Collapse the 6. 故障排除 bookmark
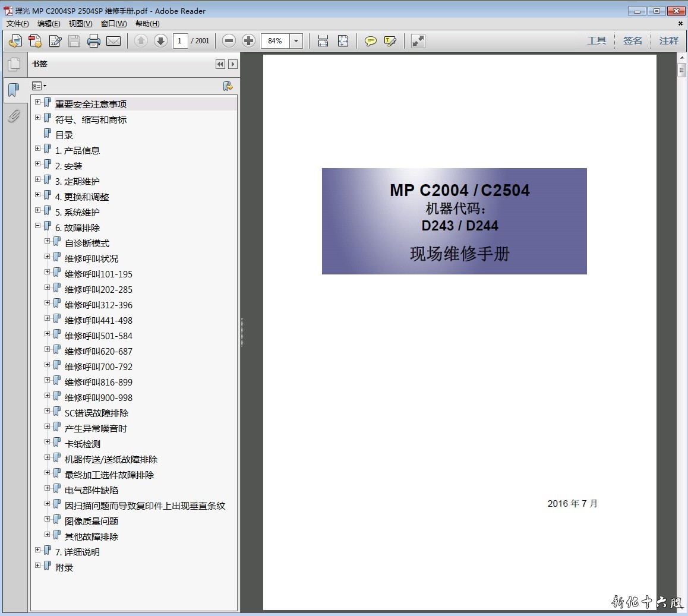The height and width of the screenshot is (616, 688). pyautogui.click(x=38, y=226)
